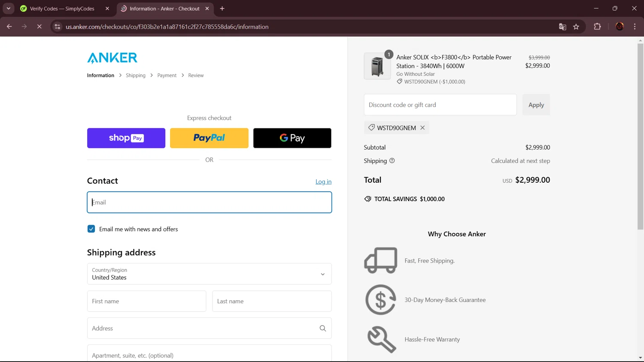Image resolution: width=644 pixels, height=362 pixels.
Task: Open the Chrome three-dot menu
Action: click(635, 27)
